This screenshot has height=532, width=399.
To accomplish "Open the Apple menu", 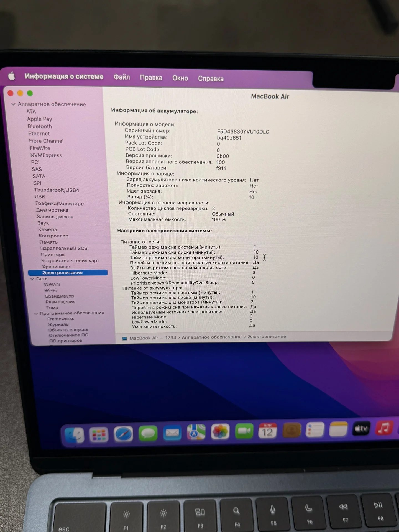I will tap(11, 76).
